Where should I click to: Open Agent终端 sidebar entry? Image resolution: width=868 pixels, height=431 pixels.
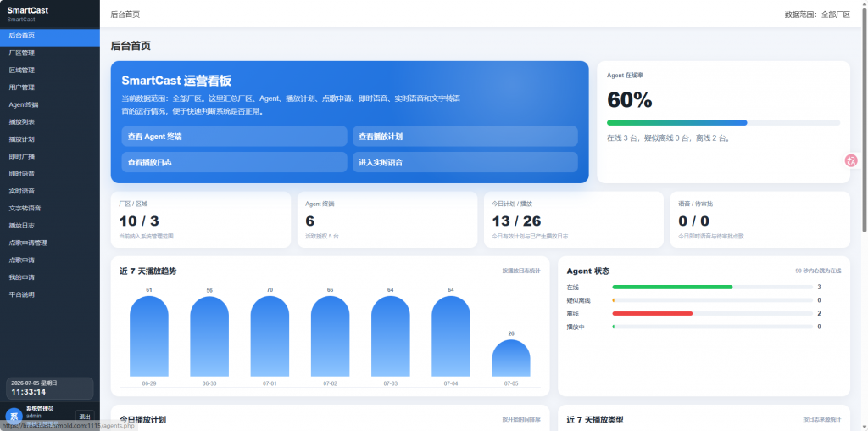pyautogui.click(x=50, y=104)
